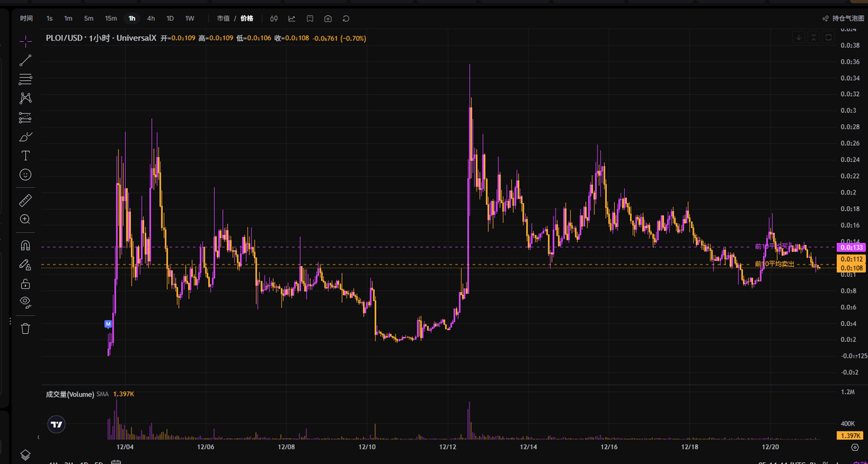Click the 成交量(Volume) indicator label
This screenshot has height=464, width=868.
pos(69,395)
